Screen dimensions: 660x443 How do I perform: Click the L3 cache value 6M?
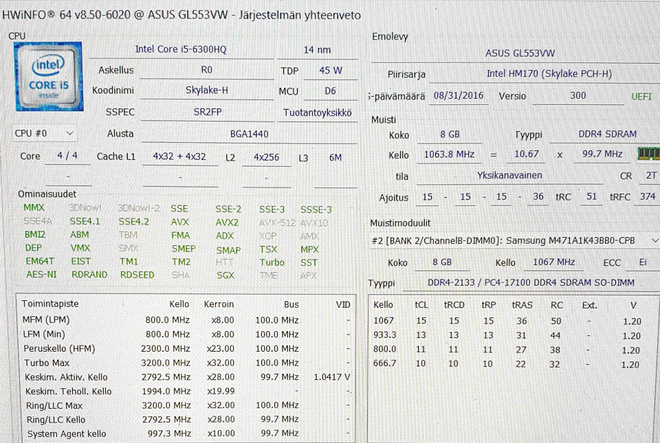pyautogui.click(x=335, y=157)
